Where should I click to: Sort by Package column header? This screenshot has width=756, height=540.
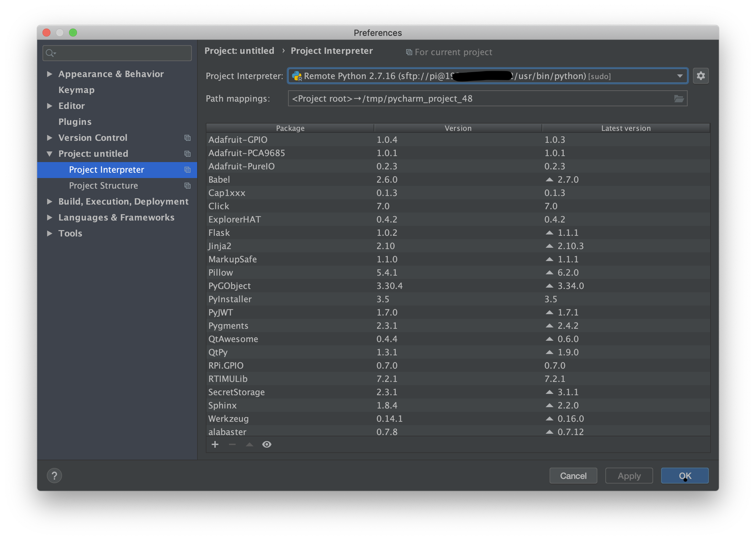(x=290, y=128)
